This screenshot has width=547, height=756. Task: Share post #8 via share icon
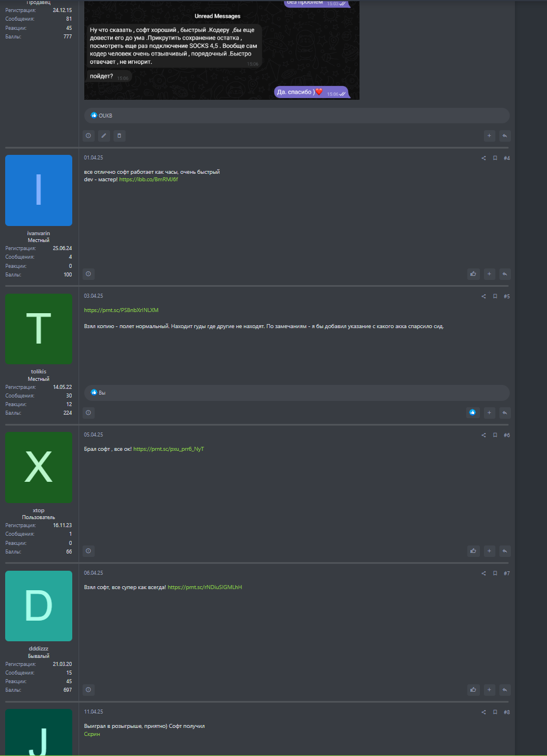pyautogui.click(x=483, y=712)
